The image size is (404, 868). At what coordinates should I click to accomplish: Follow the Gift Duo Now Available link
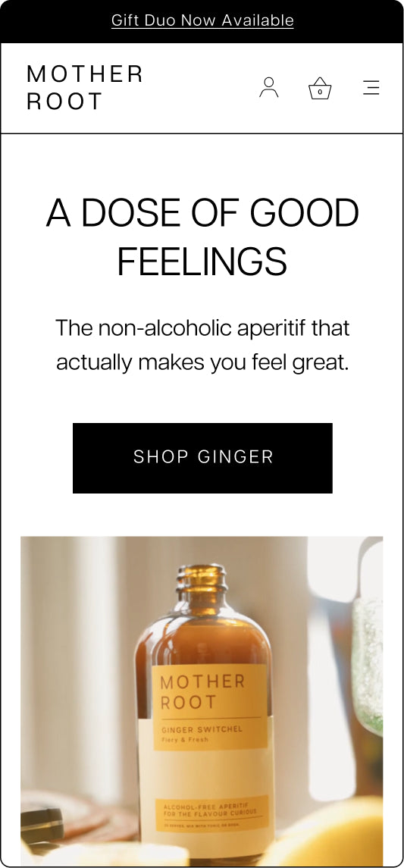202,20
